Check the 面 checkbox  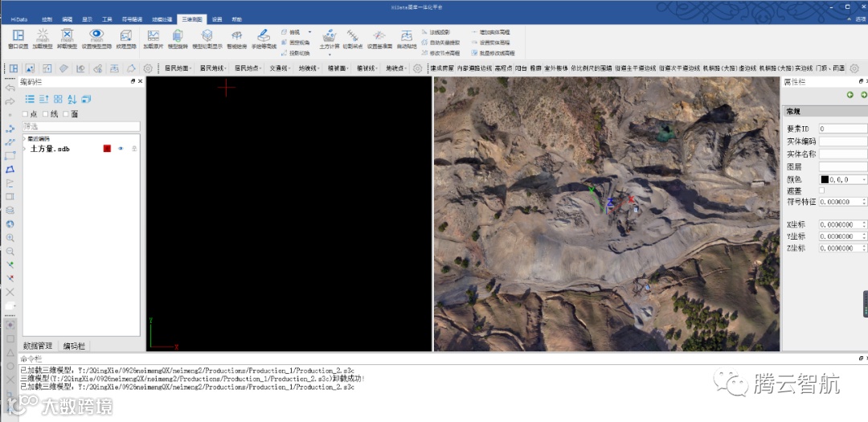66,114
